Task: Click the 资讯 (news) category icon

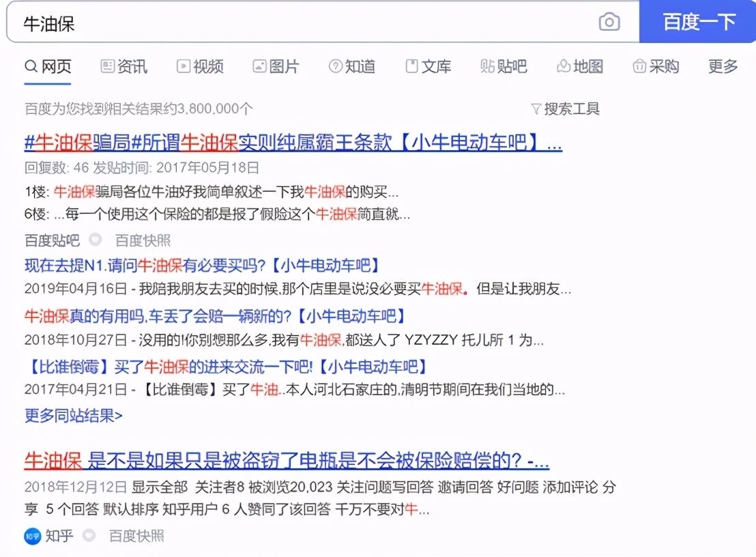Action: 106,66
